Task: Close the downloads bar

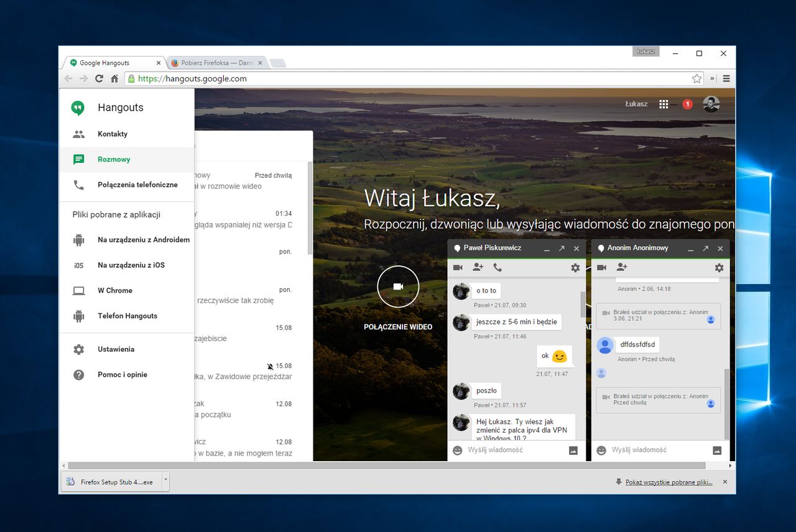Action: coord(724,482)
